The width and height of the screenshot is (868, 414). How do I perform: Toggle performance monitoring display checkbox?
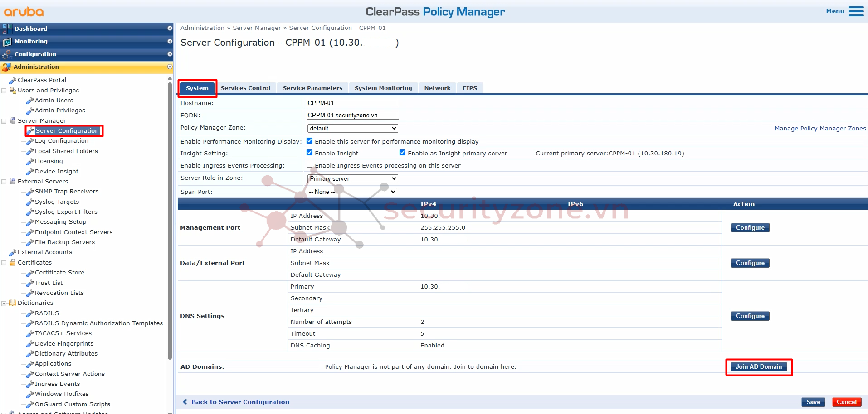click(x=310, y=141)
